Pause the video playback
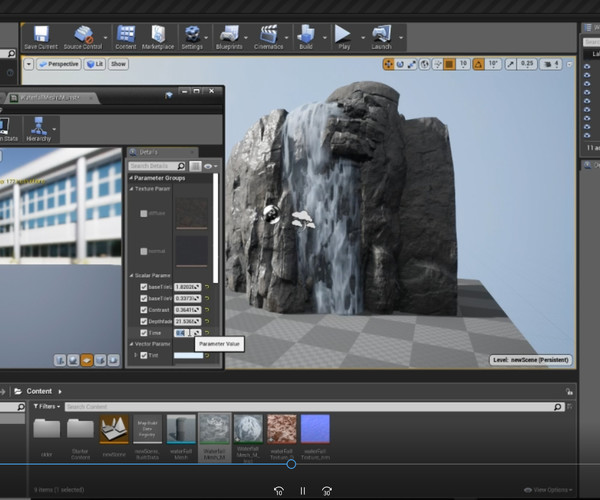 coord(303,491)
